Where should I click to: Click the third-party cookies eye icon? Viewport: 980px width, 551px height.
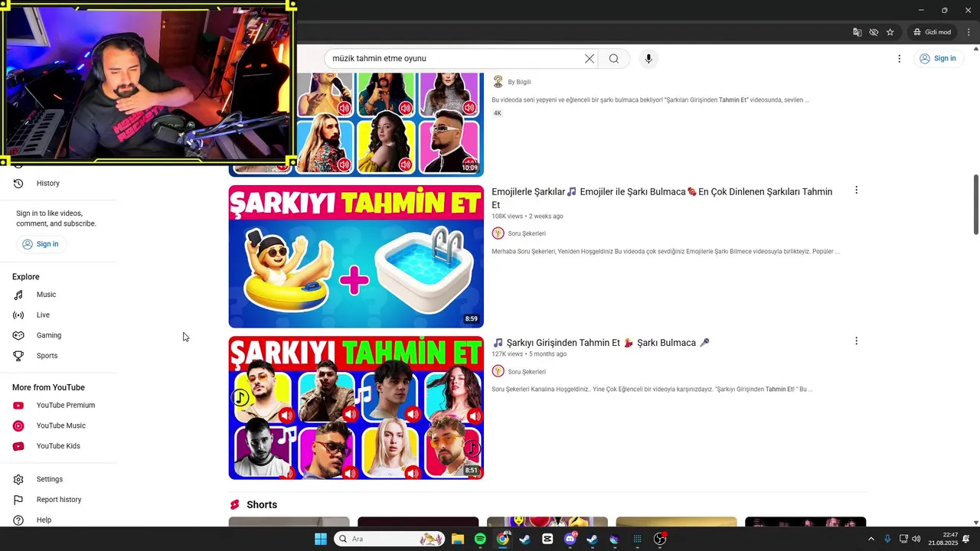[x=874, y=32]
